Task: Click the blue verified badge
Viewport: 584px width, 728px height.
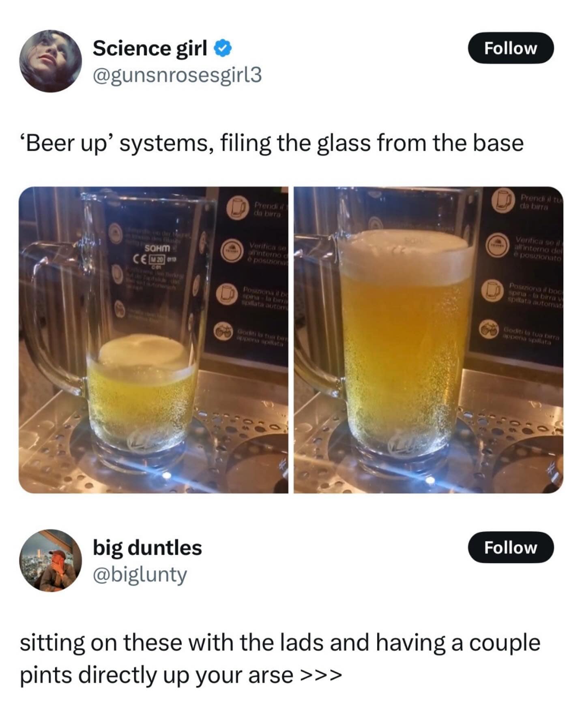Action: 222,48
